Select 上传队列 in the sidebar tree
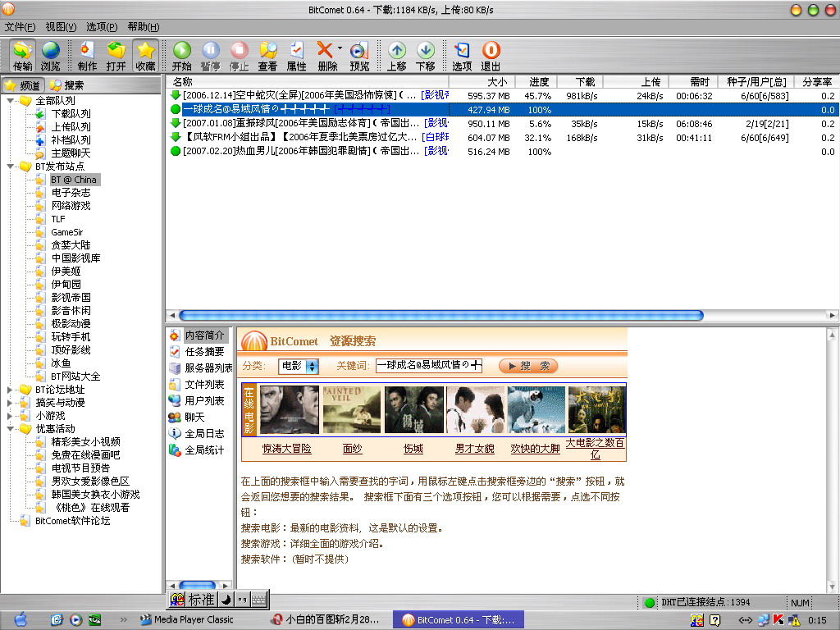This screenshot has width=840, height=630. click(71, 127)
